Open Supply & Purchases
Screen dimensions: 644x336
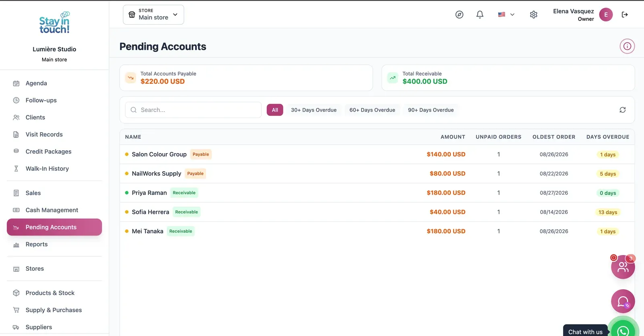[54, 310]
